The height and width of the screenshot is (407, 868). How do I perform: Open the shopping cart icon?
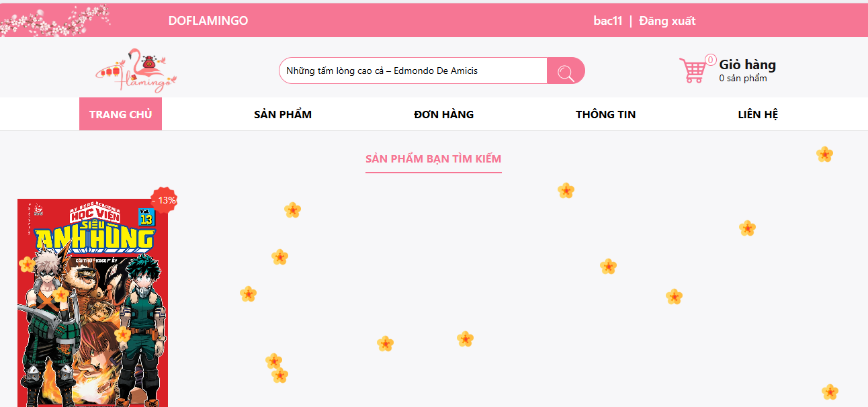click(692, 71)
